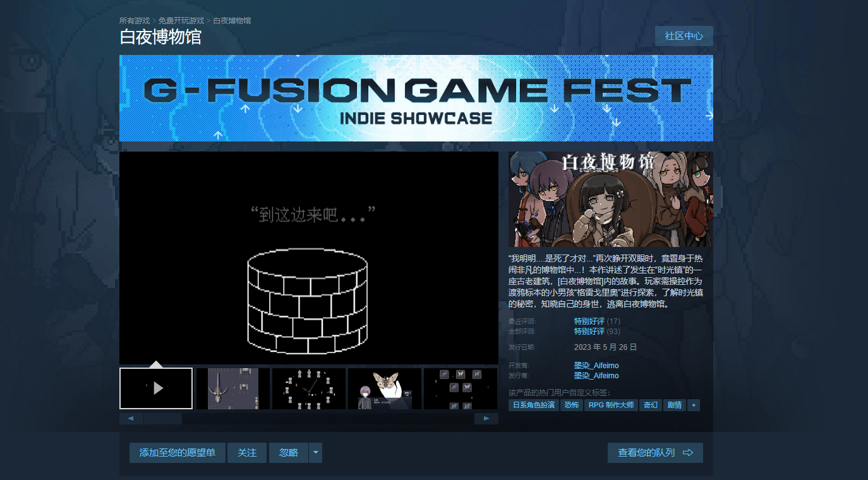The height and width of the screenshot is (480, 868).
Task: Open the plus icon to add tags
Action: pos(694,405)
